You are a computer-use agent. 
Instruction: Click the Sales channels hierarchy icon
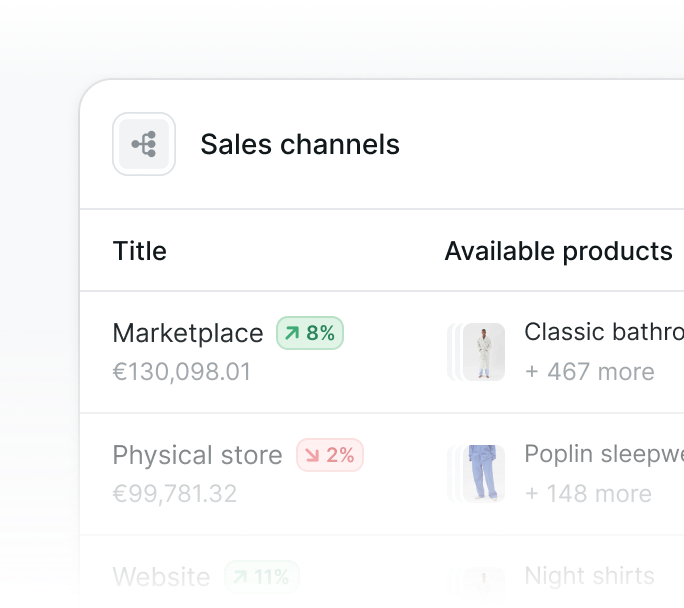144,144
